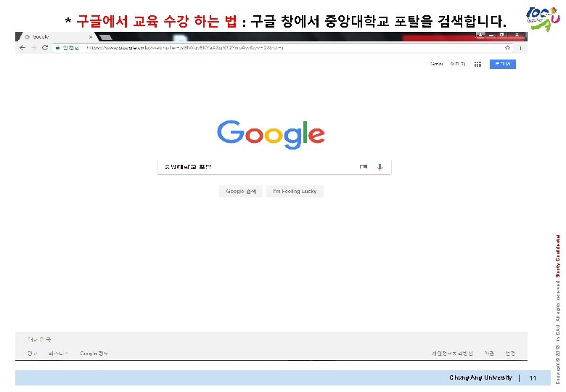Open the Google apps grid icon

(477, 65)
